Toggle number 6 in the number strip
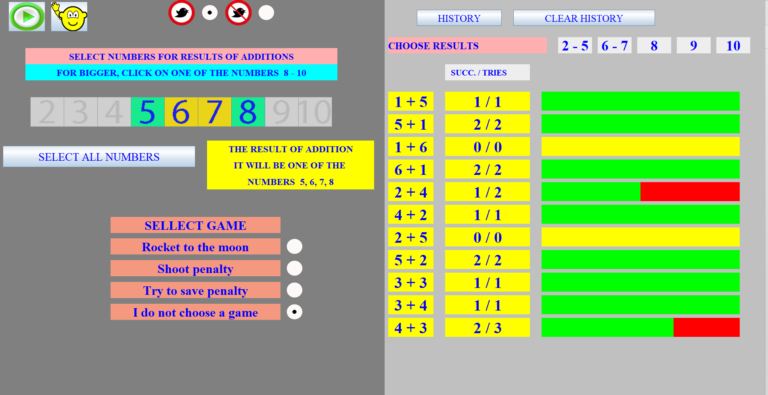 (181, 112)
